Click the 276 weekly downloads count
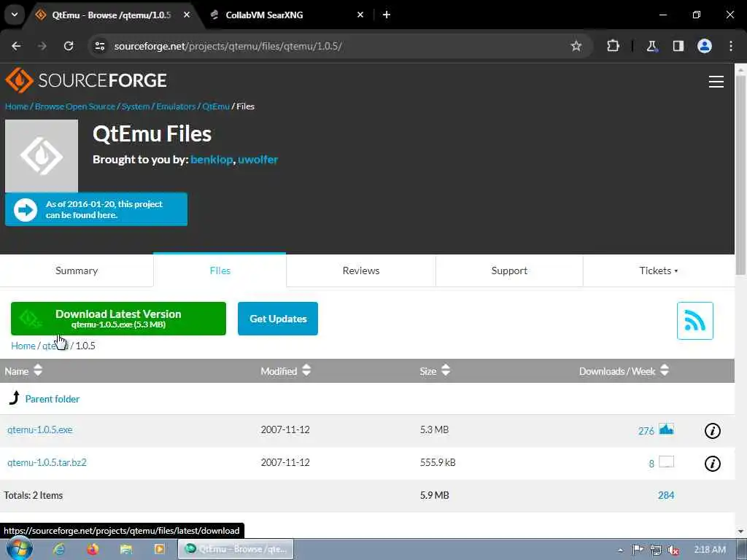Image resolution: width=747 pixels, height=560 pixels. [646, 431]
